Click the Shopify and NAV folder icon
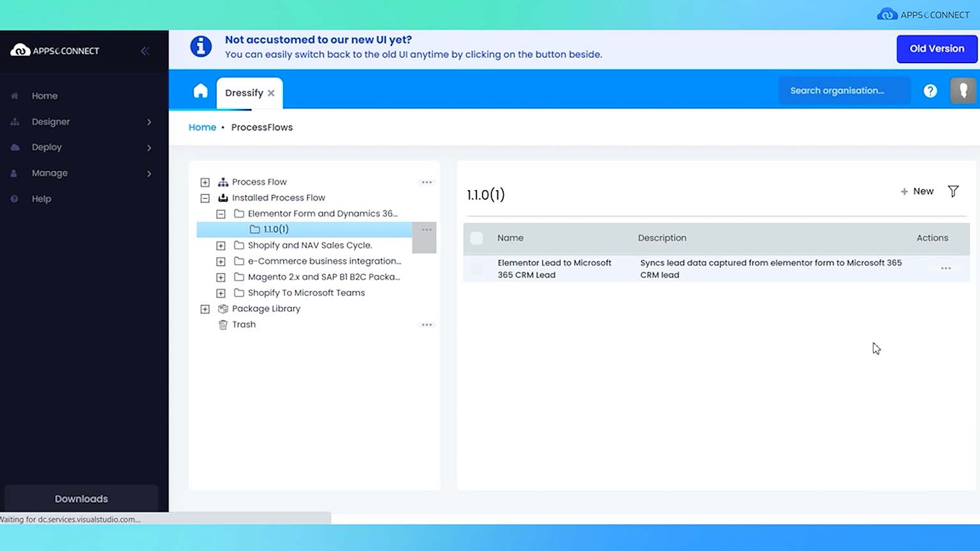This screenshot has width=980, height=551. (x=239, y=245)
